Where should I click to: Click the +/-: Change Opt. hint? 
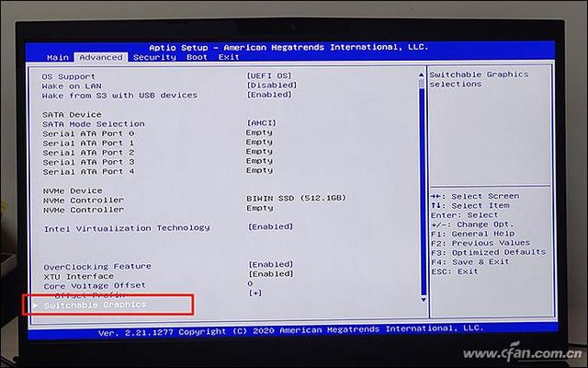472,224
